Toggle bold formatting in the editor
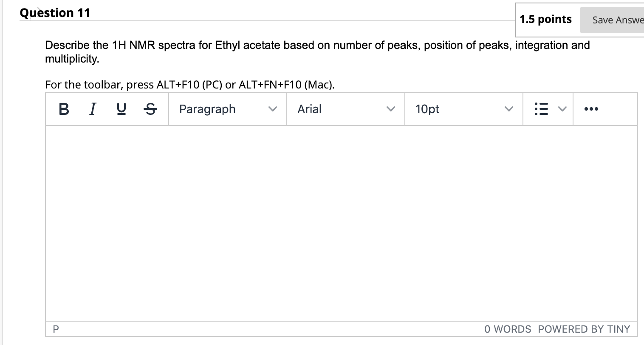Image resolution: width=644 pixels, height=345 pixels. click(64, 109)
